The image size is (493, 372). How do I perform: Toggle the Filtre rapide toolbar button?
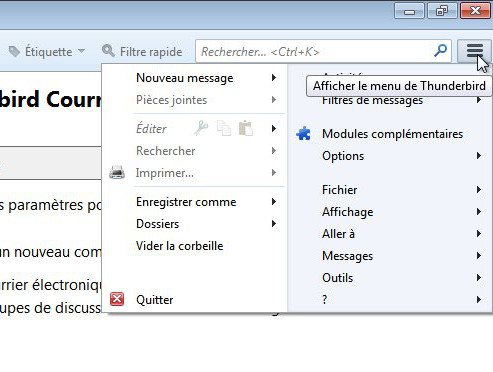click(142, 51)
